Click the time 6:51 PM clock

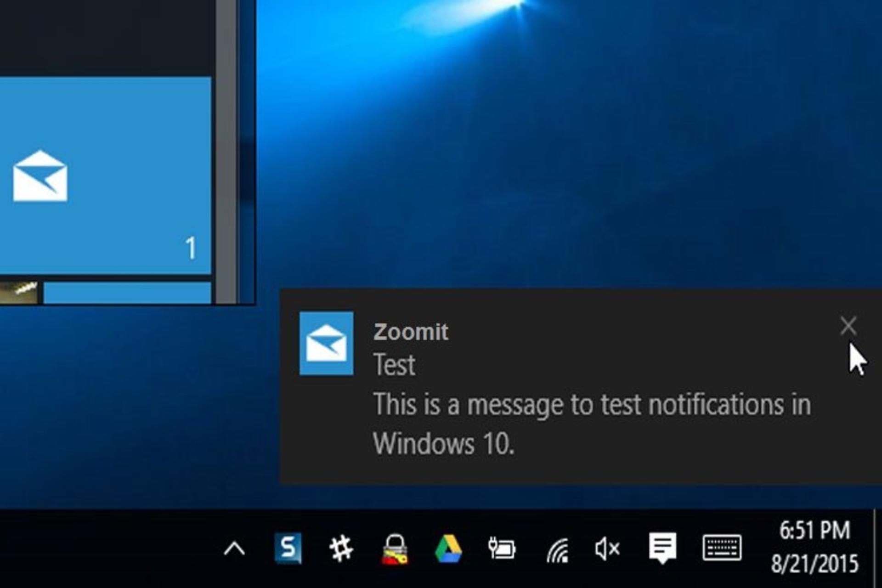(814, 530)
